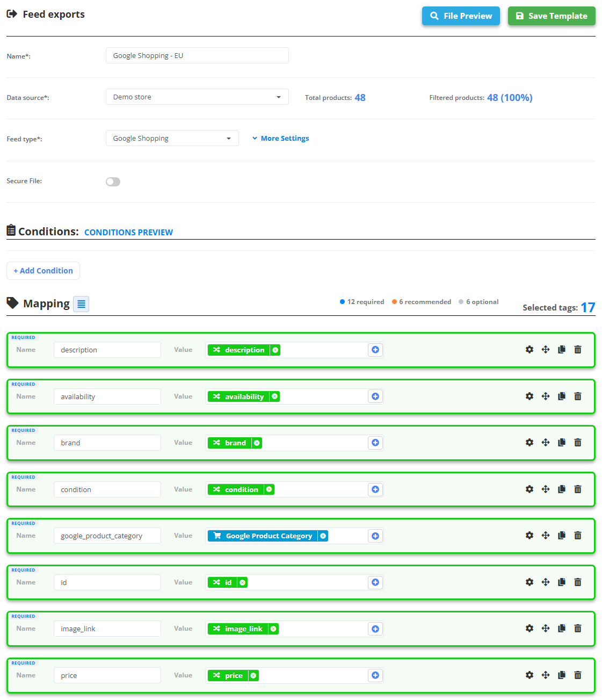The height and width of the screenshot is (700, 602).
Task: Delete the description mapping row
Action: pos(578,350)
